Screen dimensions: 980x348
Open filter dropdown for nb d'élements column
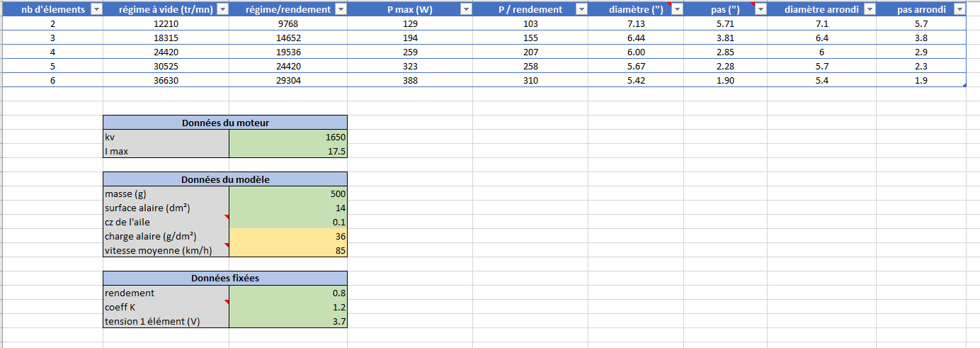[x=96, y=9]
